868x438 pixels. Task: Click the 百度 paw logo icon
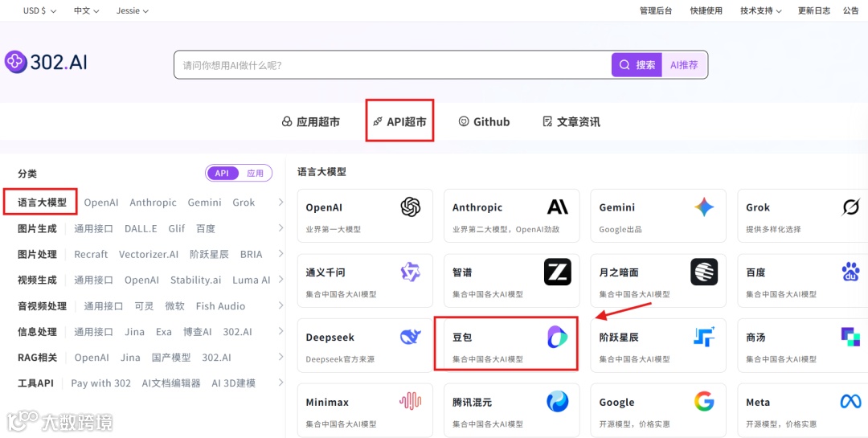851,272
